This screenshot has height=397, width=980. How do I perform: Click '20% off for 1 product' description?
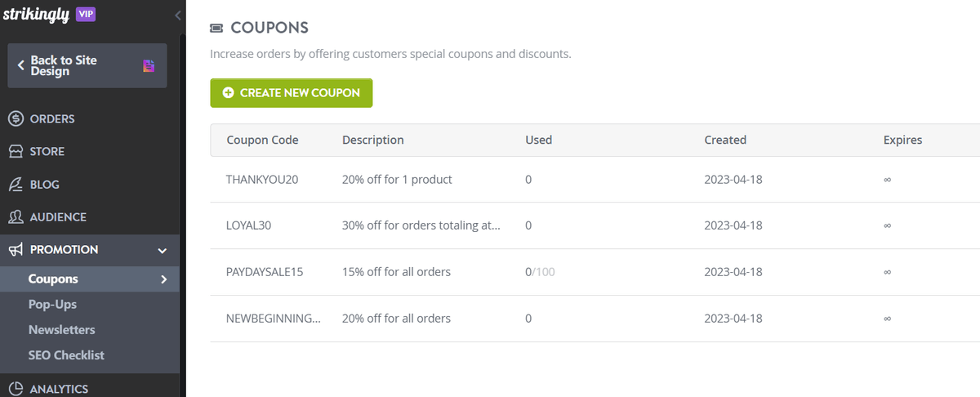[397, 179]
